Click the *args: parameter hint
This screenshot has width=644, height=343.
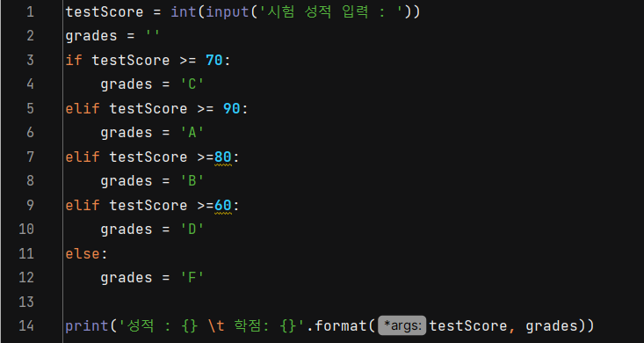pyautogui.click(x=402, y=326)
